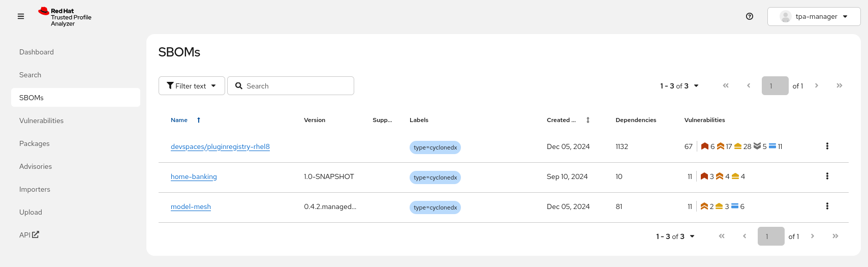Image resolution: width=868 pixels, height=267 pixels.
Task: Expand the Filter text dropdown
Action: tap(192, 86)
